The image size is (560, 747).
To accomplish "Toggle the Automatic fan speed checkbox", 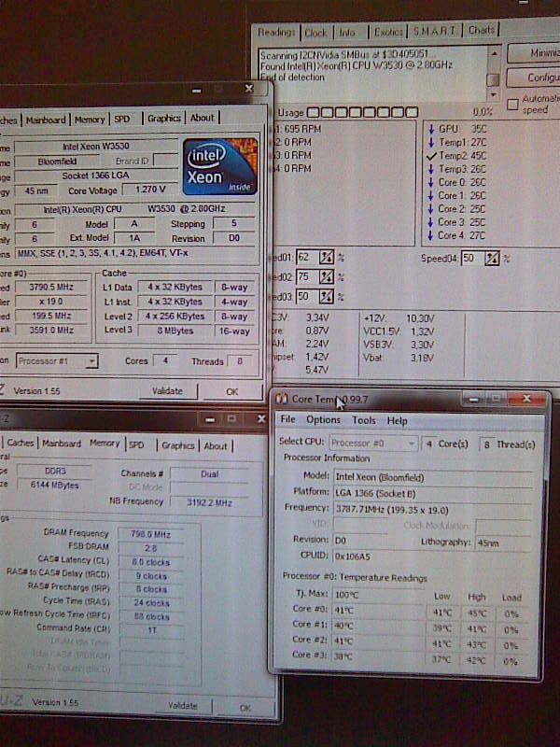I will [x=512, y=105].
